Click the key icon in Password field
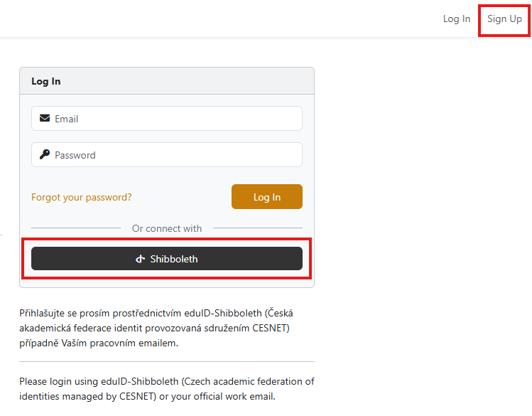This screenshot has height=416, width=532. (x=45, y=154)
